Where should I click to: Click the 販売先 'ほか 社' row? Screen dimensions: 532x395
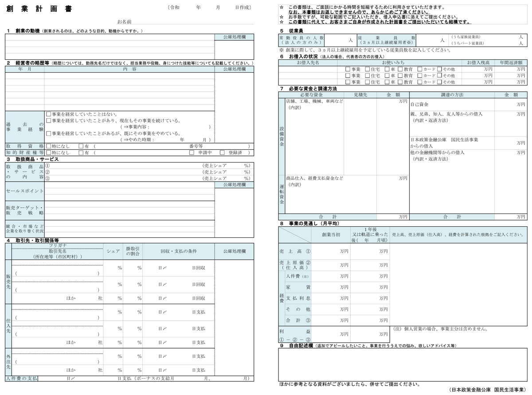pos(57,298)
